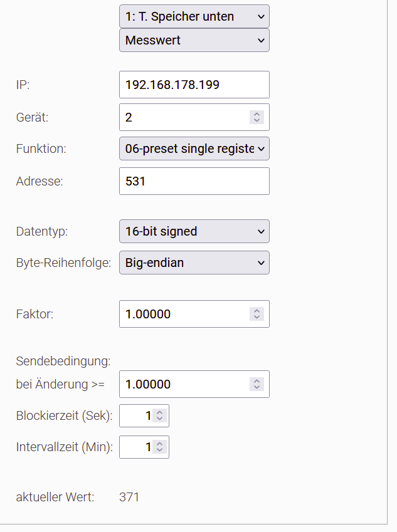Viewport: 397px width, 532px height.
Task: Click the Intervallzeit spinner arrows
Action: click(x=159, y=447)
